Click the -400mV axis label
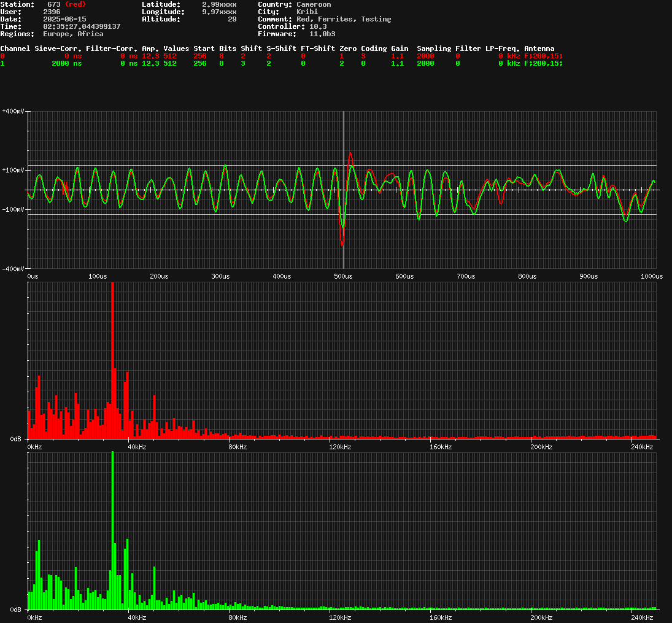 pos(13,269)
